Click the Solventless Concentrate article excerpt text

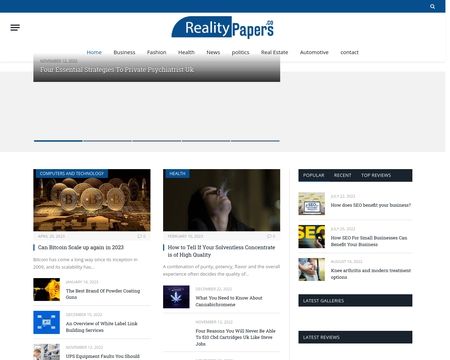point(221,270)
